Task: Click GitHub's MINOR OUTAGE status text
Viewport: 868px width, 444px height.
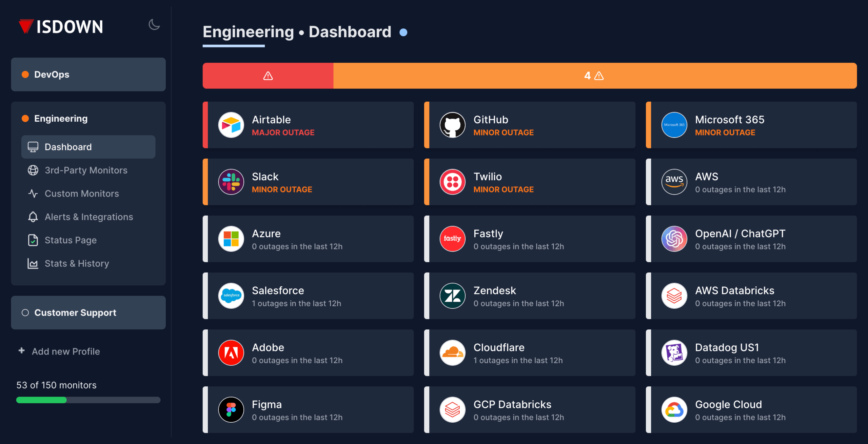Action: (504, 133)
